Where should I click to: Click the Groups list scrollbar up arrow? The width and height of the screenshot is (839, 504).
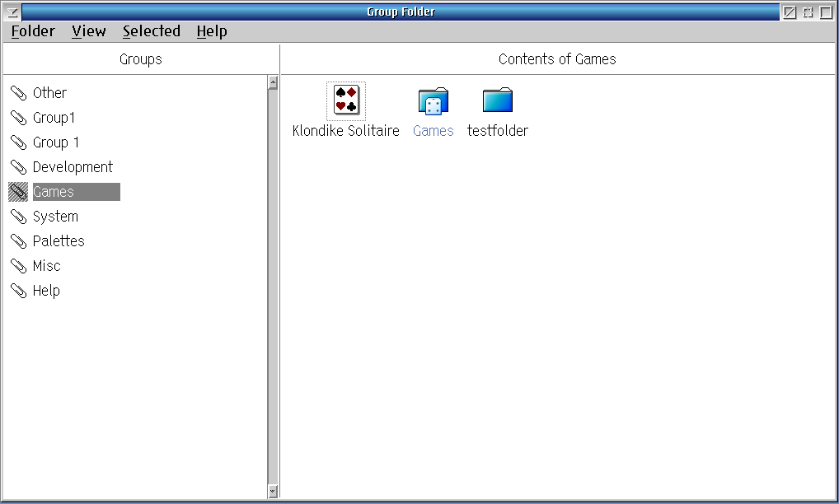pos(273,82)
